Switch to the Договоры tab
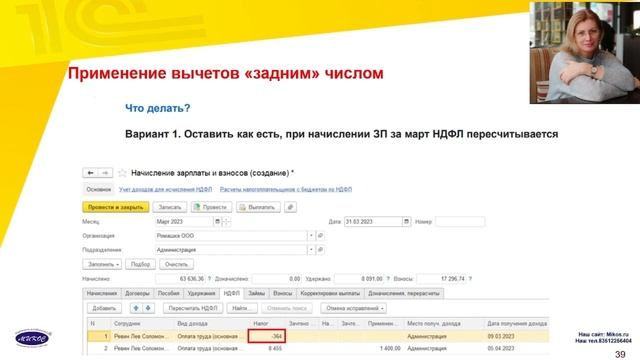Screen dimensions: 640x360 137,293
